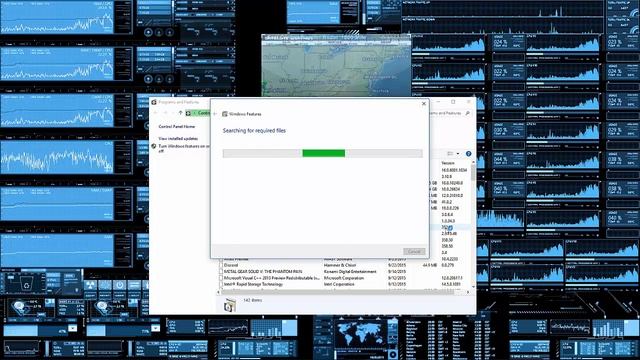Click the programs icon in details pane
Image resolution: width=640 pixels, height=360 pixels.
pos(230,305)
